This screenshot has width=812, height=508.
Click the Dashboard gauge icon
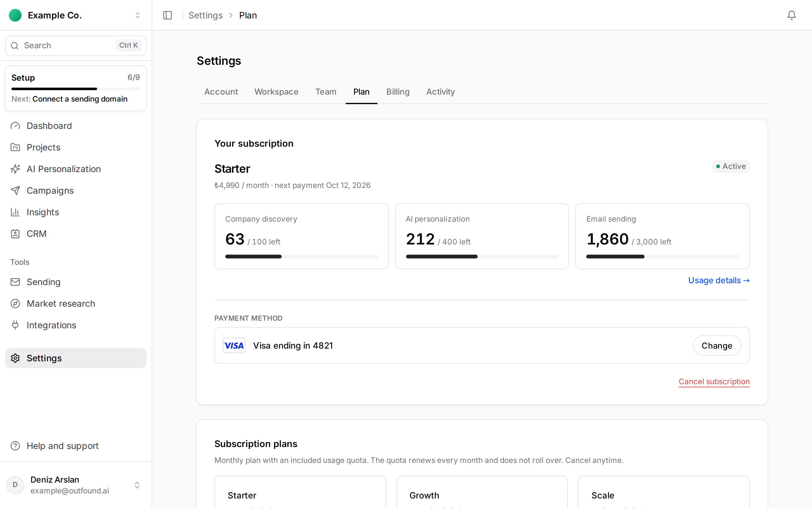click(x=15, y=126)
